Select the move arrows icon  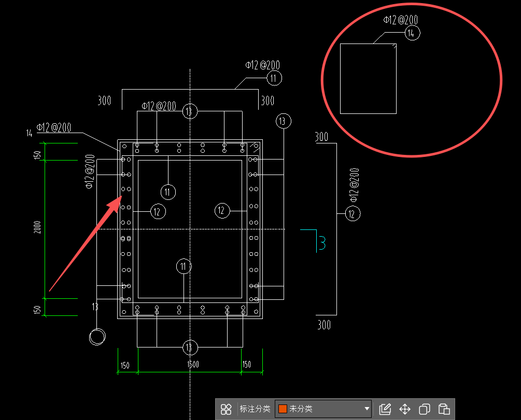pos(405,409)
